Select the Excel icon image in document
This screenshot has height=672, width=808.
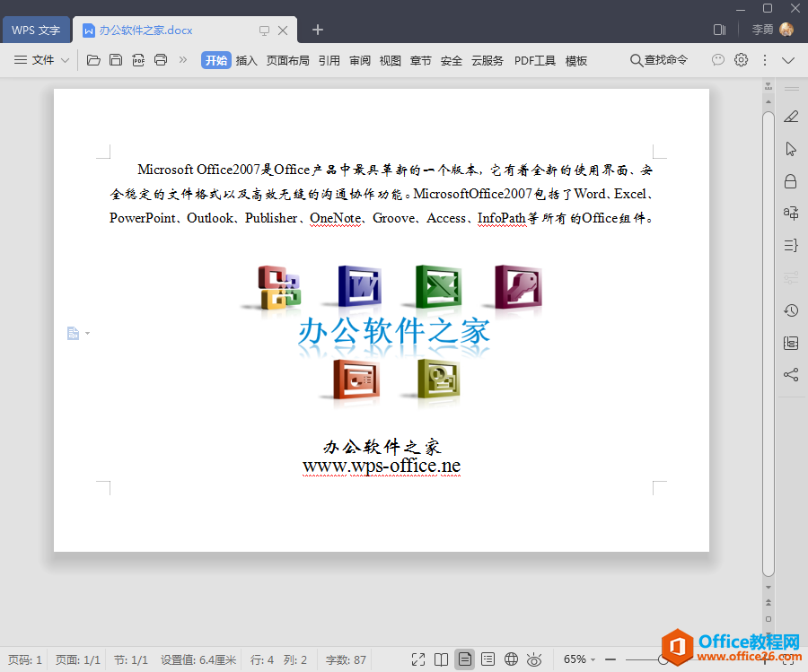439,286
